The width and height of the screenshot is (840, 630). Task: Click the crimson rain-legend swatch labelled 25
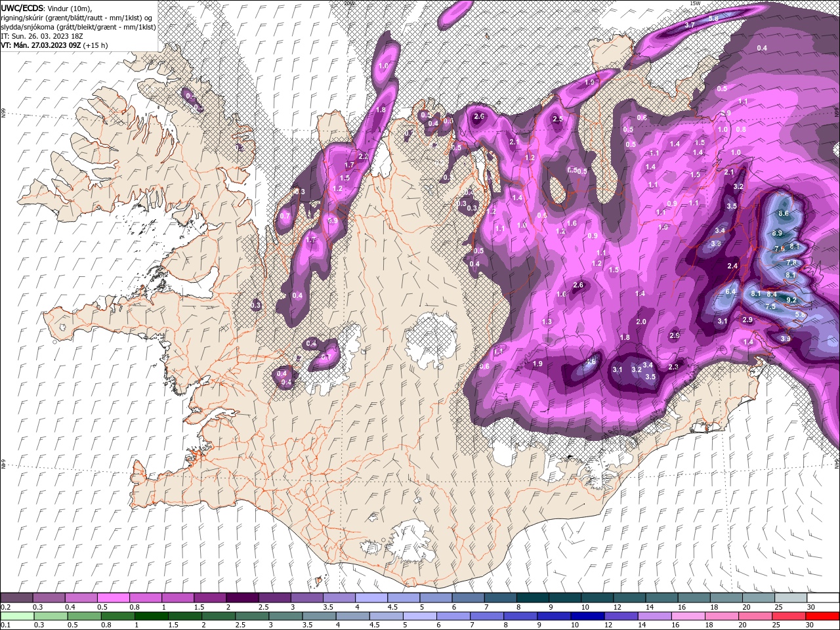coord(788,616)
